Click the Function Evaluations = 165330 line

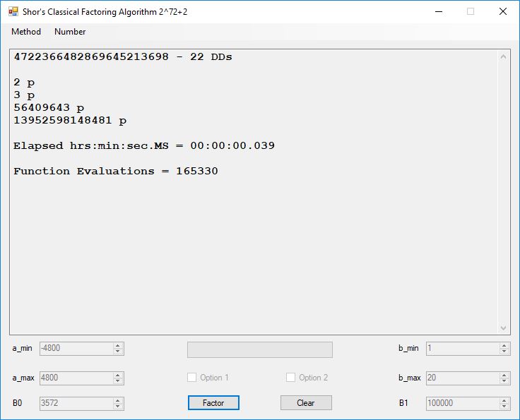116,171
